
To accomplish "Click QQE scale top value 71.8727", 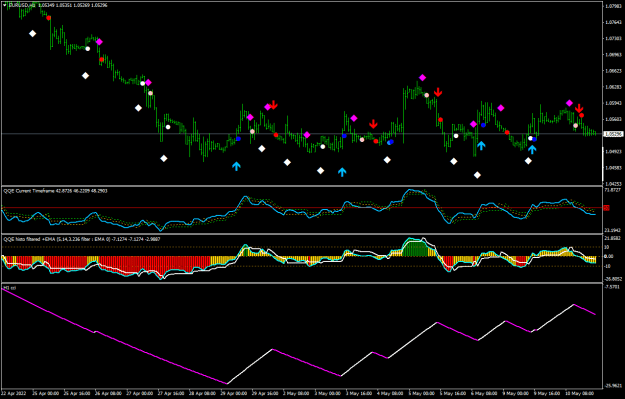I will 614,190.
